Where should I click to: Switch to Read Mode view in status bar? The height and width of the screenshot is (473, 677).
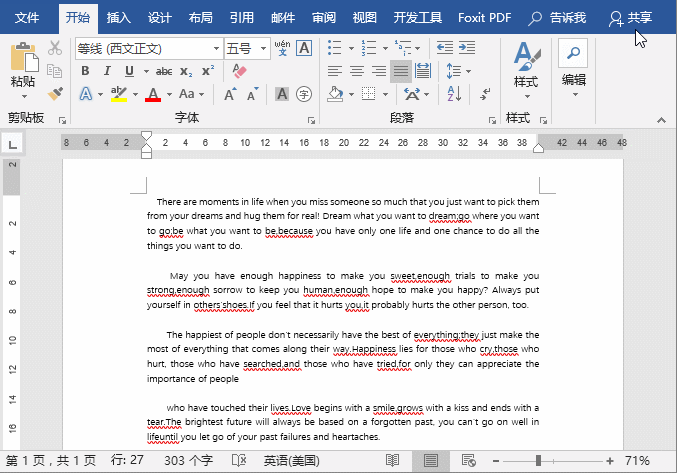[x=393, y=460]
